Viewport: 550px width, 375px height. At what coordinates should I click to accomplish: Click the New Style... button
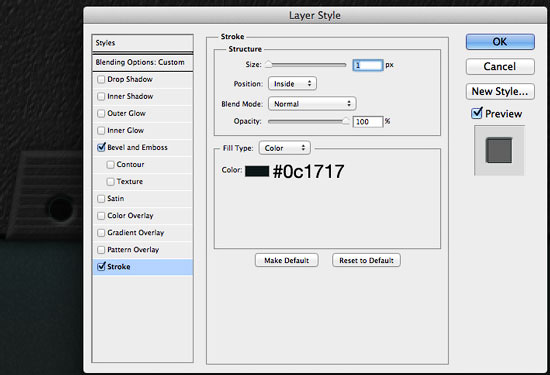(x=500, y=92)
